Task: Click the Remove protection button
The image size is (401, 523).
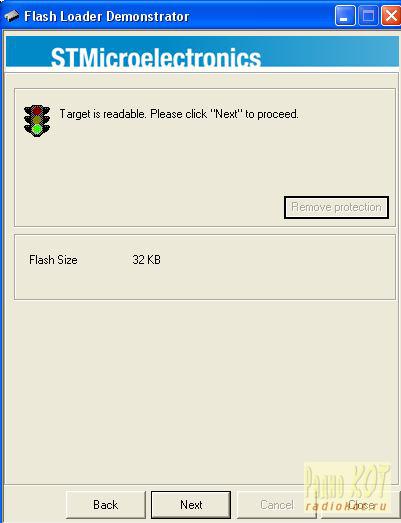Action: (336, 207)
